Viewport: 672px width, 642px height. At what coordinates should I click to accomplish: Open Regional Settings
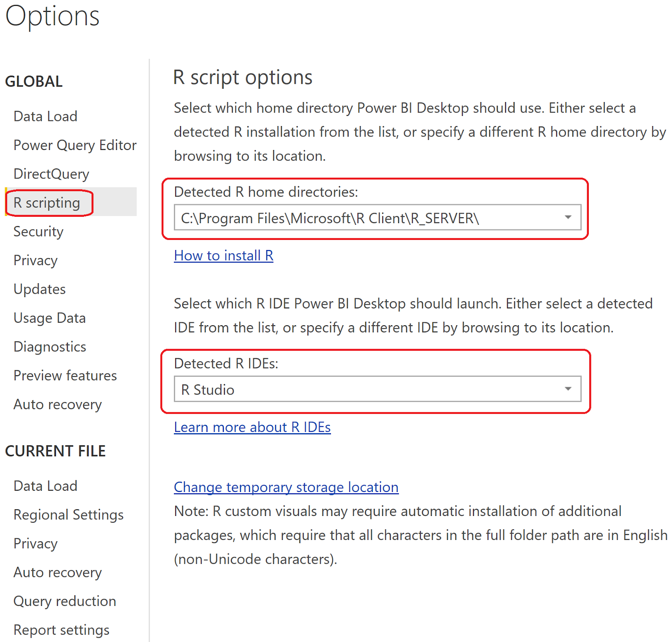point(68,515)
